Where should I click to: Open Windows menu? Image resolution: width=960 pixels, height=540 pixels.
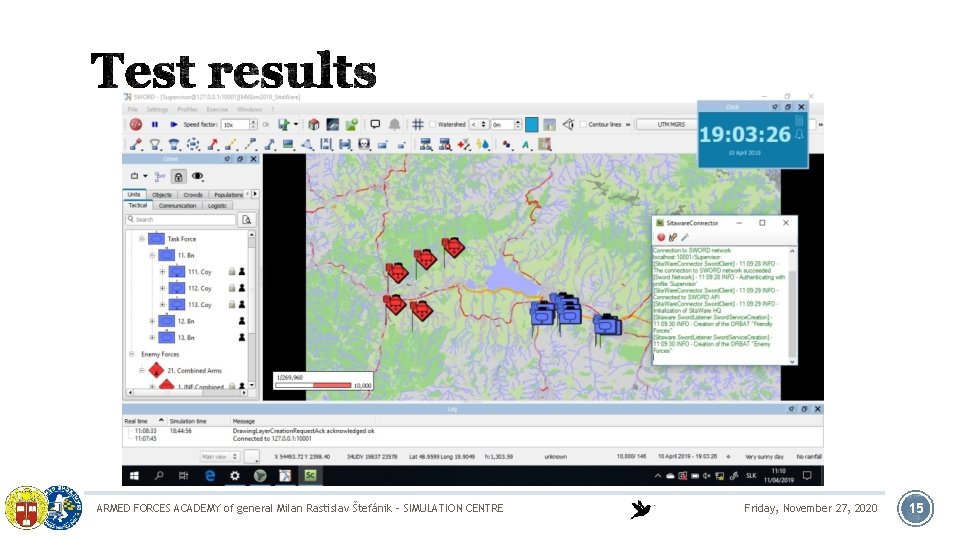pos(249,110)
